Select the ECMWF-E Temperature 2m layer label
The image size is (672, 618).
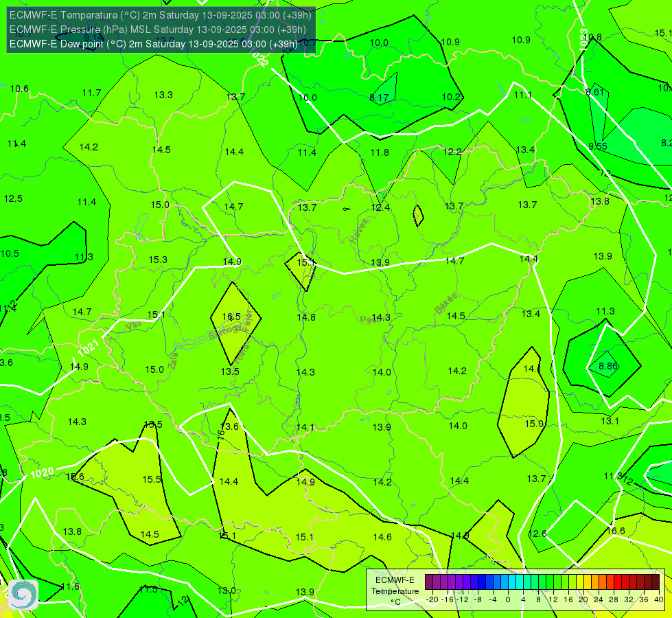coord(161,15)
